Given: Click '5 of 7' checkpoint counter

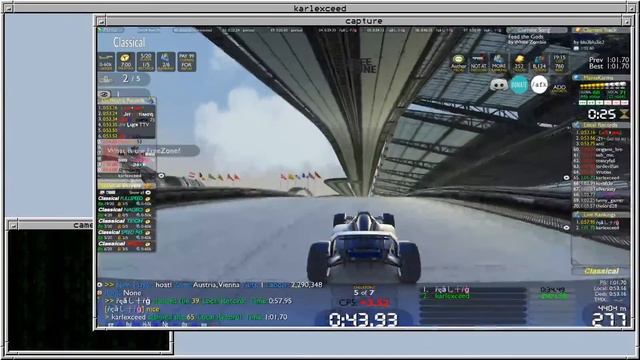Looking at the screenshot, I should [x=363, y=293].
